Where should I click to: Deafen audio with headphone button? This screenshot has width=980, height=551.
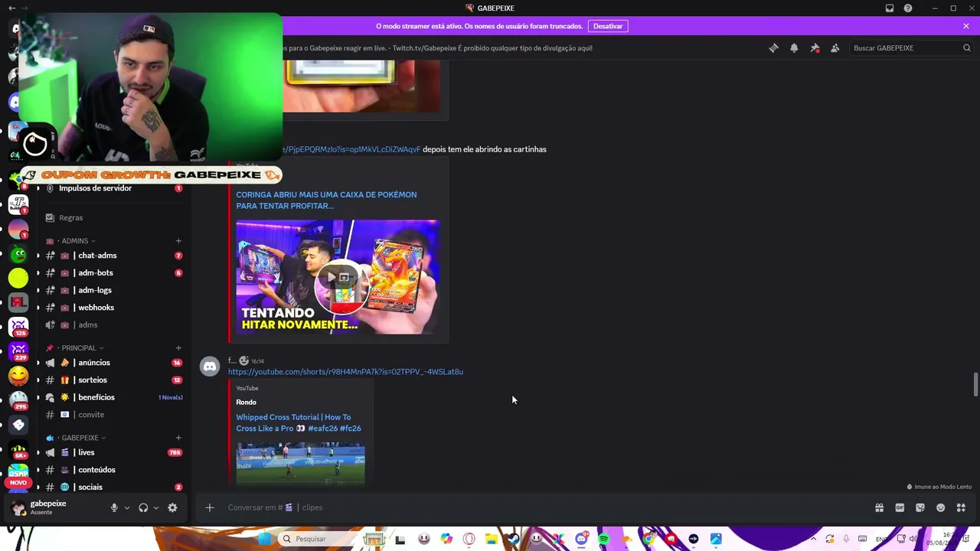[x=143, y=507]
